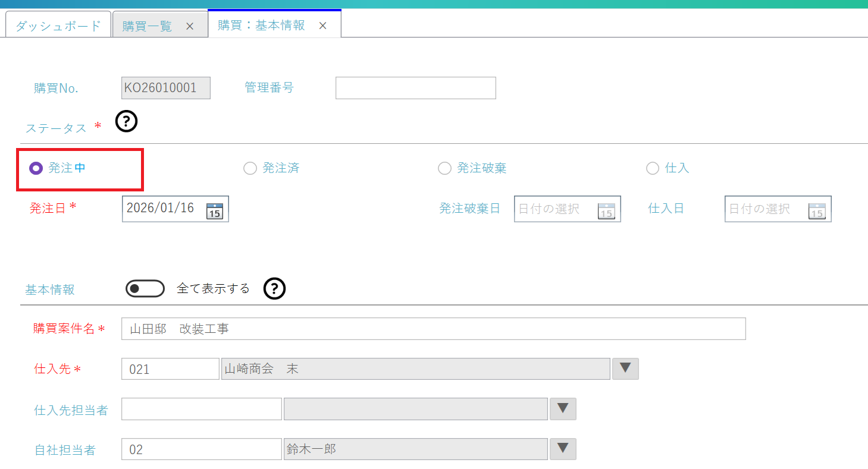
Task: Close the 購買一覧 tab with its X
Action: (x=190, y=26)
